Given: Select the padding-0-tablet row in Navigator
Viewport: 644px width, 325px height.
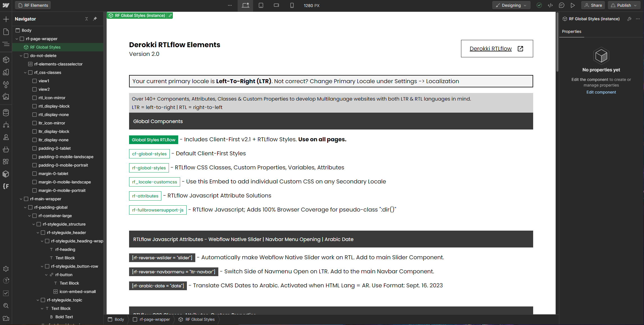Looking at the screenshot, I should 58,148.
